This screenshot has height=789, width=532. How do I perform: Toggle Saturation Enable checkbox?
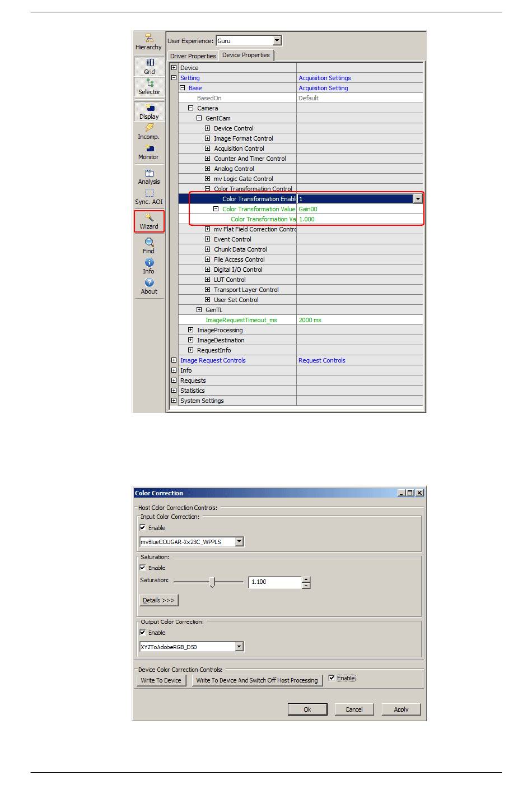pyautogui.click(x=143, y=568)
